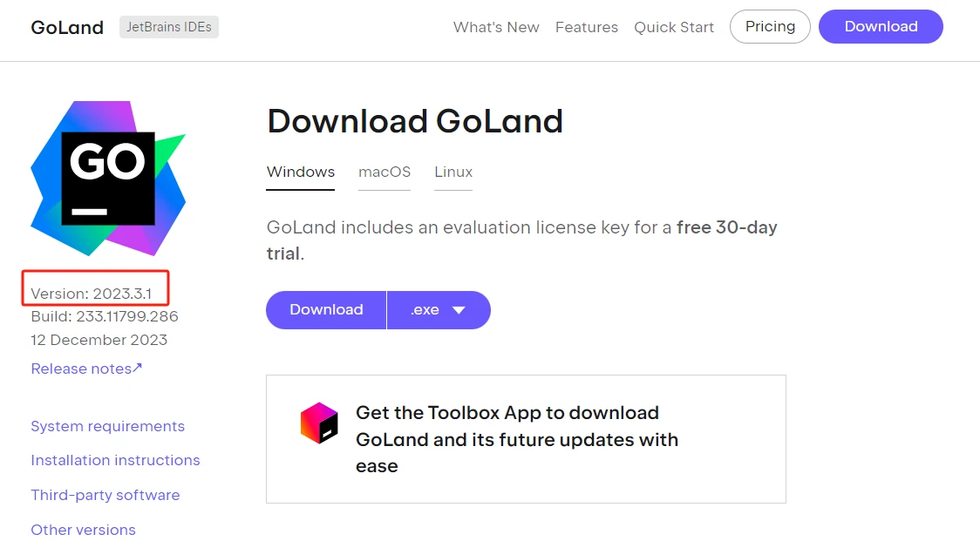Switch to the Linux tab
Screen dimensions: 980x548
tap(453, 172)
